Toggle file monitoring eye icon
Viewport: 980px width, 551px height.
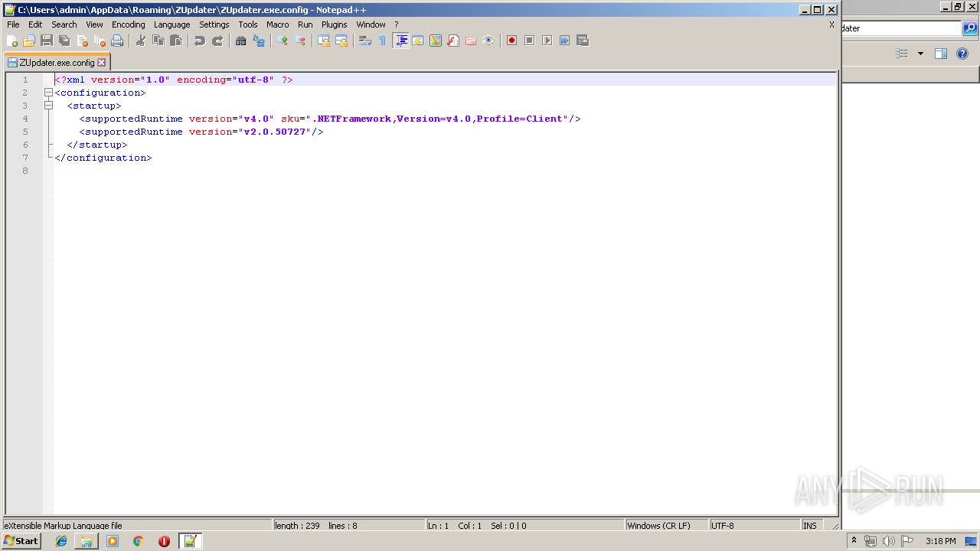[488, 41]
